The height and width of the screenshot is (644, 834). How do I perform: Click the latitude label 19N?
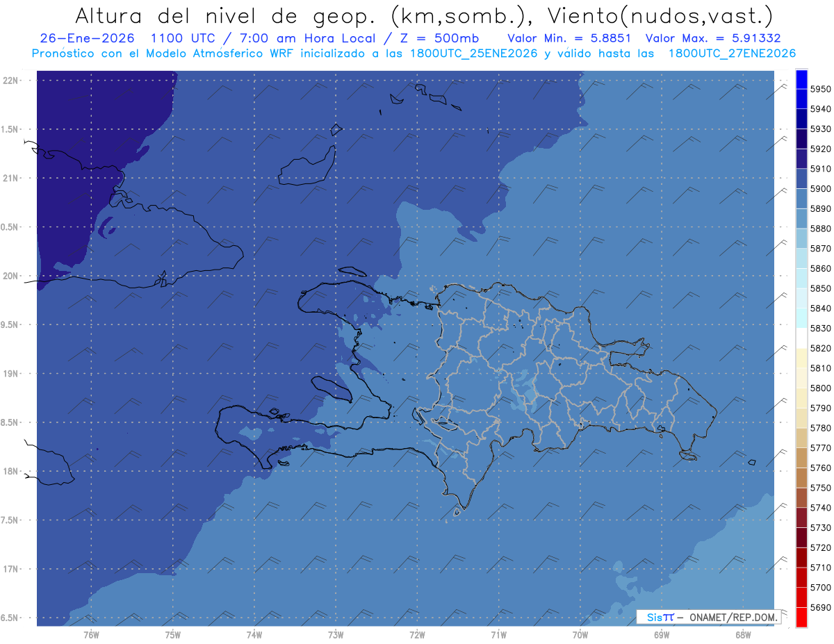11,373
